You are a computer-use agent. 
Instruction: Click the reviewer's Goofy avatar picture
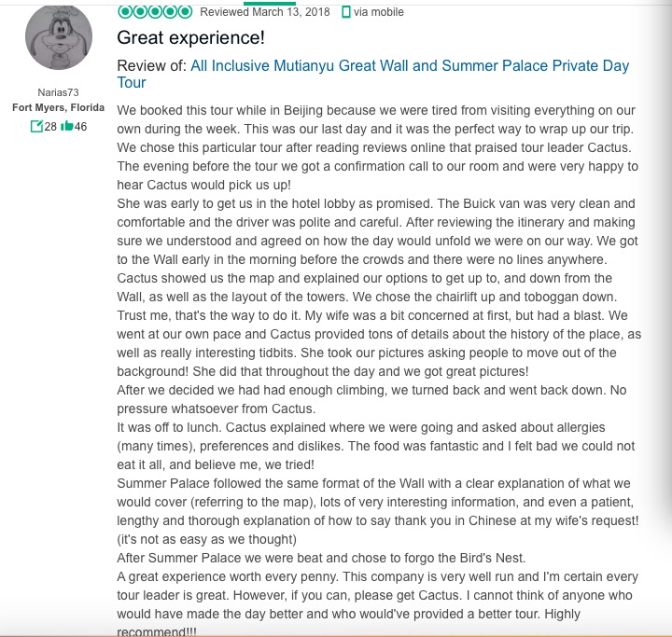(58, 36)
